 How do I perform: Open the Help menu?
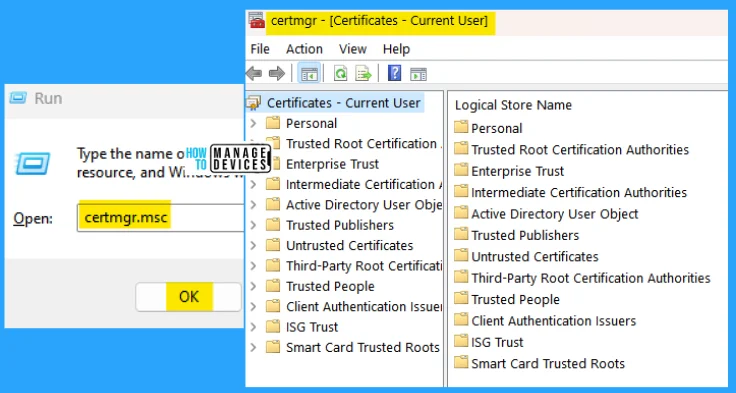396,49
